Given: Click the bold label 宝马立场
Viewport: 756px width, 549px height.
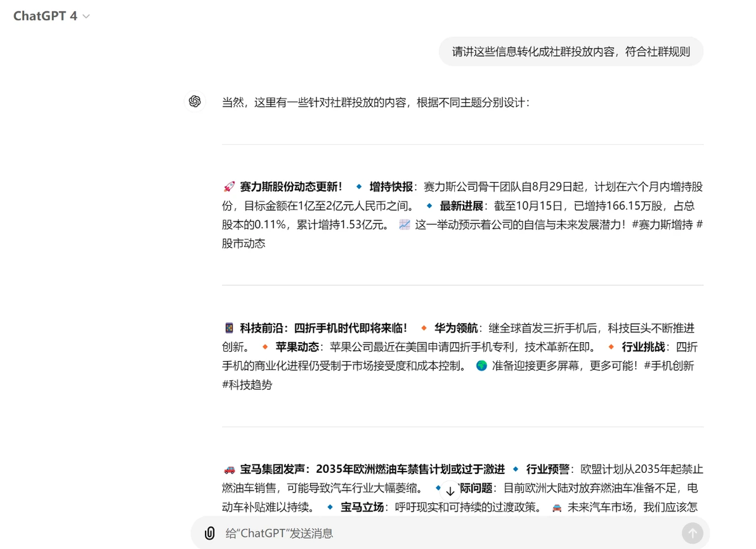Looking at the screenshot, I should [362, 507].
